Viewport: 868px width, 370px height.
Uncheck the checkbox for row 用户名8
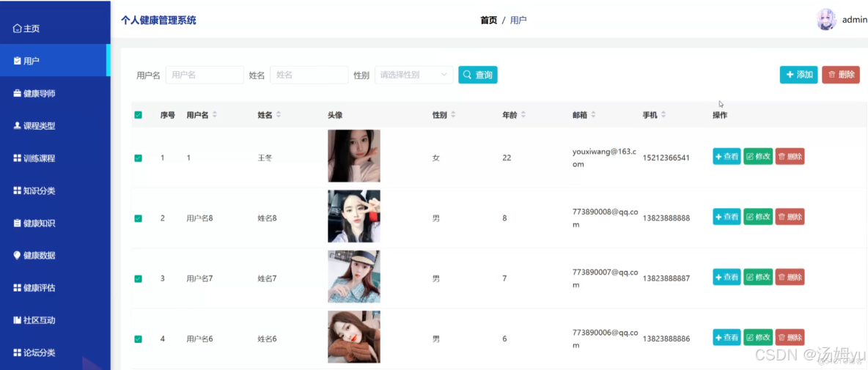[139, 218]
